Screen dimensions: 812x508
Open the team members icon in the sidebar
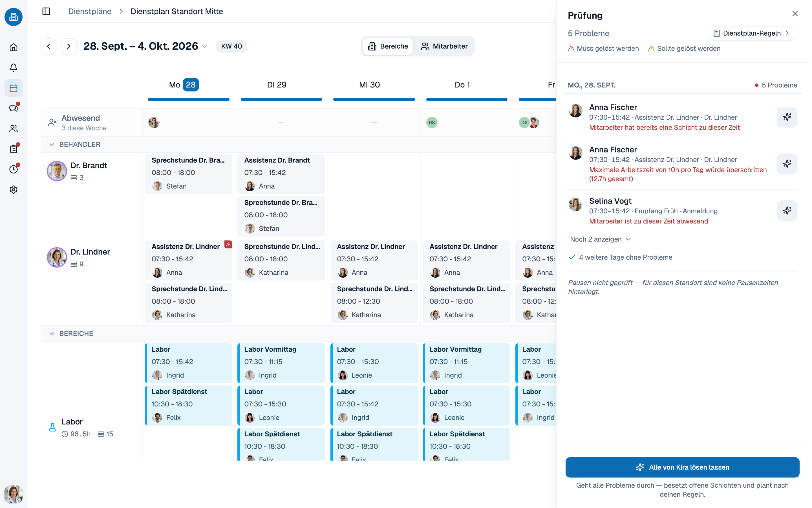[x=14, y=129]
